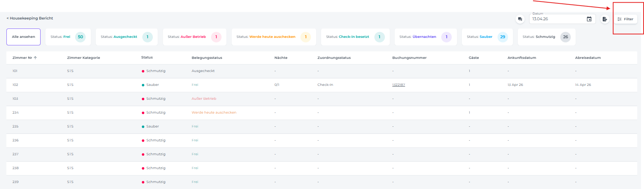The height and width of the screenshot is (189, 644).
Task: Click the Frei status count badge 50
Action: click(80, 37)
